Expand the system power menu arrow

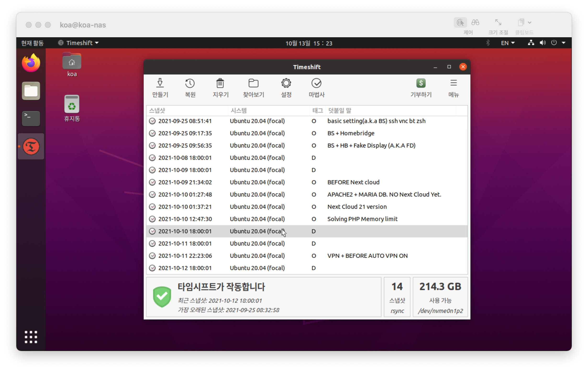564,43
